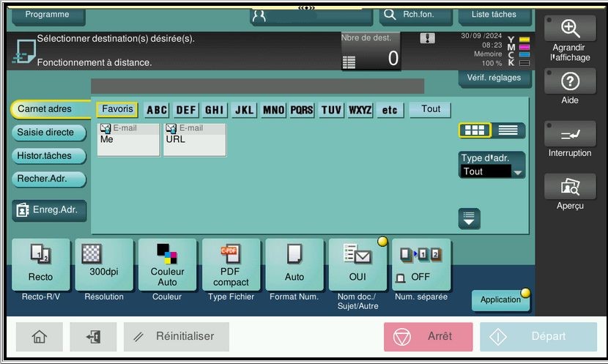Viewport: 608px width, 364px height.
Task: Open the 300dpi Résolution selector
Action: coord(104,264)
